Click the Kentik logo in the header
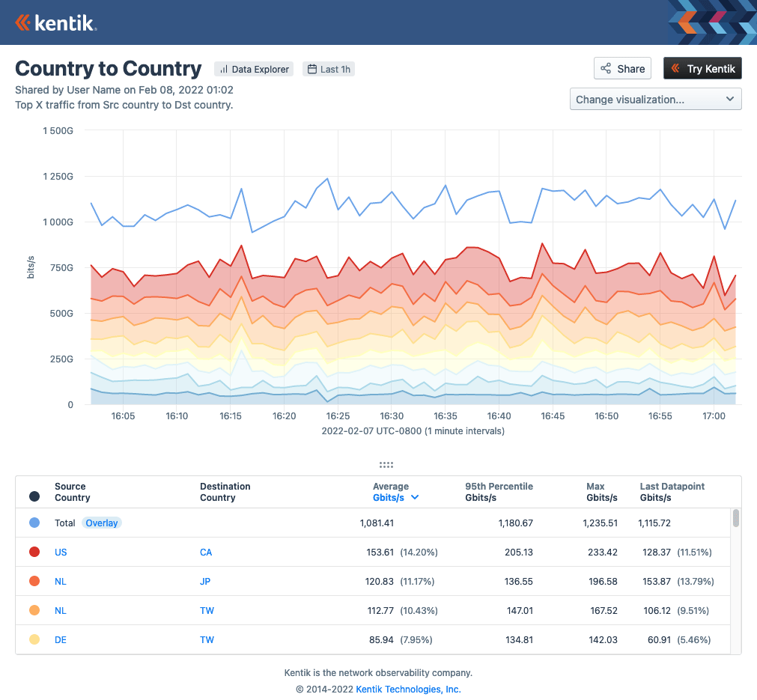Viewport: 757px width, 700px height. click(55, 22)
